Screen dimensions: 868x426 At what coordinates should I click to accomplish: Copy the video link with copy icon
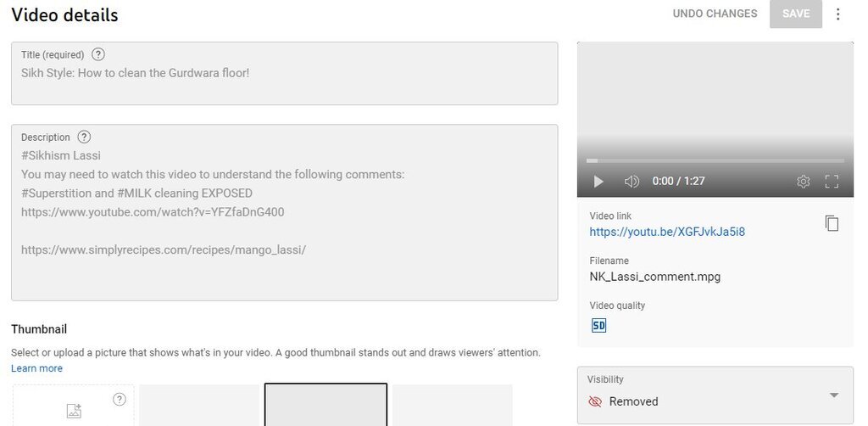(x=832, y=223)
